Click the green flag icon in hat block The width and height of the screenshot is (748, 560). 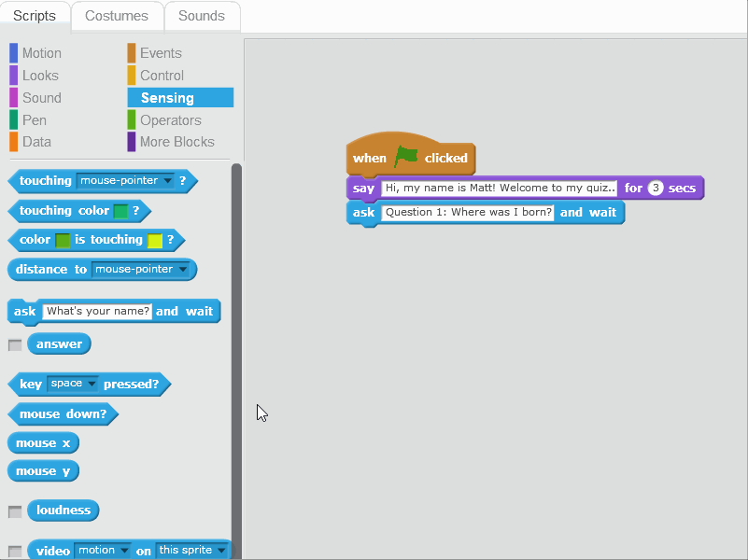coord(405,156)
